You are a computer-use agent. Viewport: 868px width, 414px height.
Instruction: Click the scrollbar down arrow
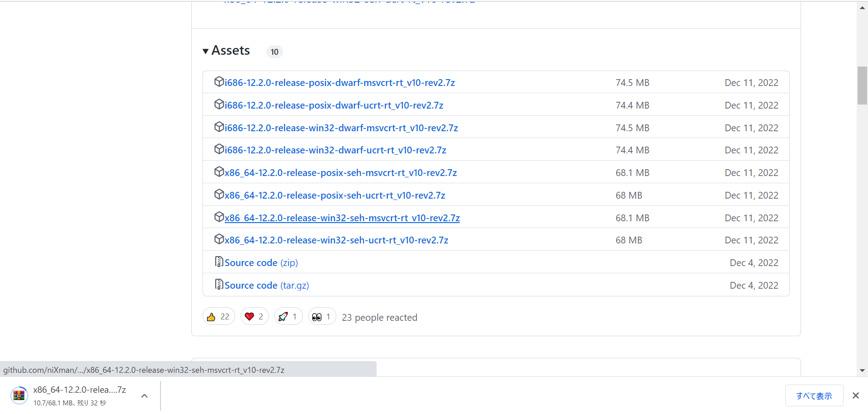point(862,371)
